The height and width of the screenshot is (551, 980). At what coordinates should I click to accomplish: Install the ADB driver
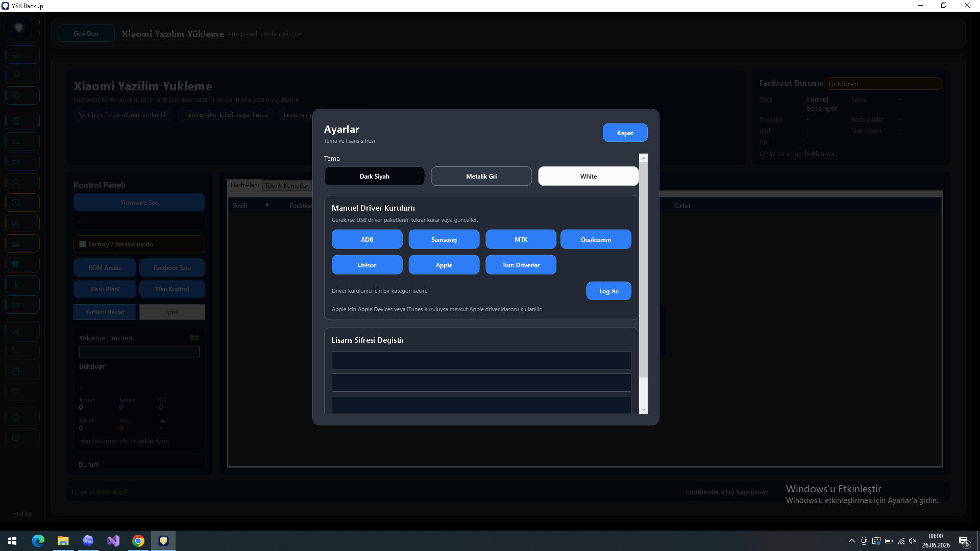367,239
